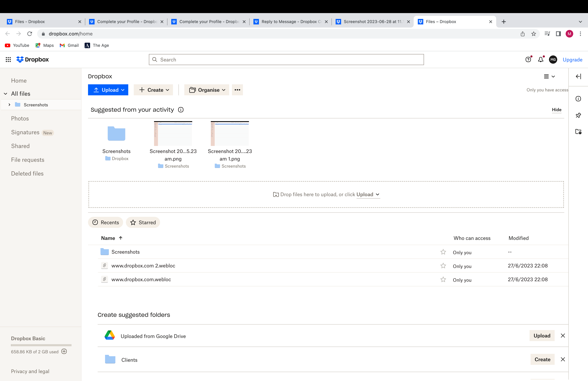Open a new browser tab
The width and height of the screenshot is (588, 381).
click(504, 22)
